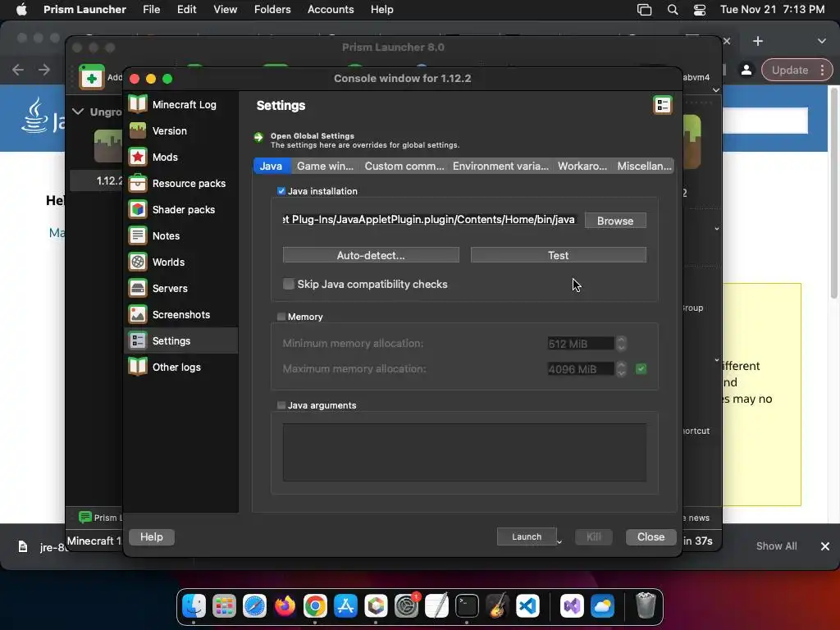
Task: Open Control Center in the menu bar
Action: [x=699, y=10]
